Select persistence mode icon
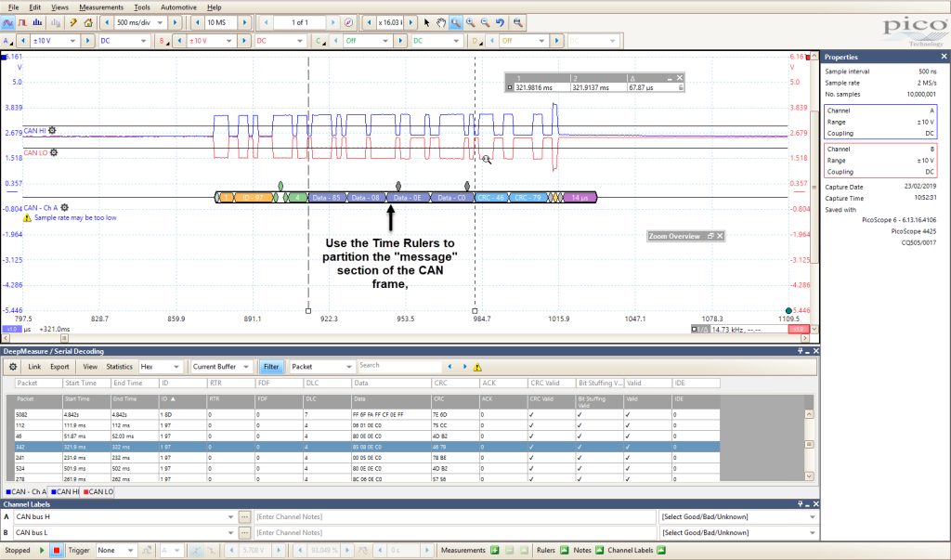951x560 pixels. tap(22, 22)
